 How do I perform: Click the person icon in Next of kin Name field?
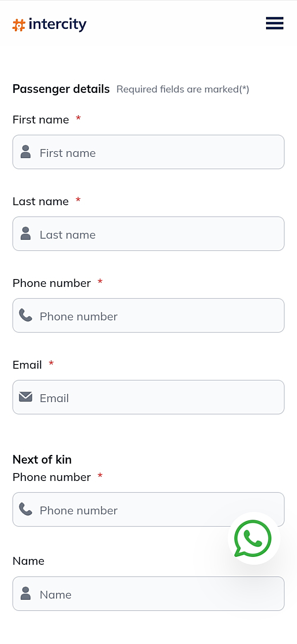click(x=26, y=593)
